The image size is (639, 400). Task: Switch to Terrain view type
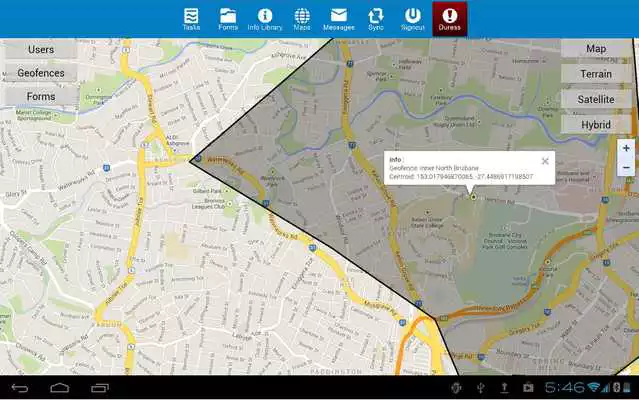(x=596, y=74)
